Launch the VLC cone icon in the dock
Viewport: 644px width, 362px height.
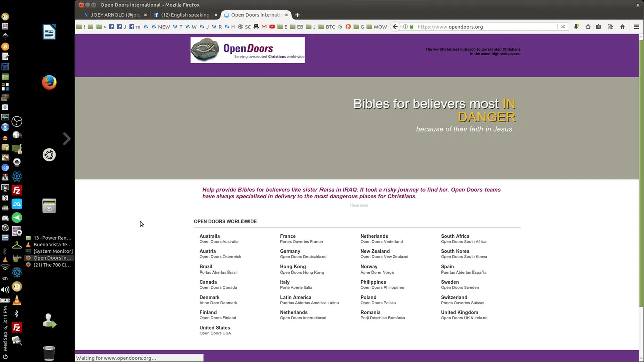(x=17, y=300)
